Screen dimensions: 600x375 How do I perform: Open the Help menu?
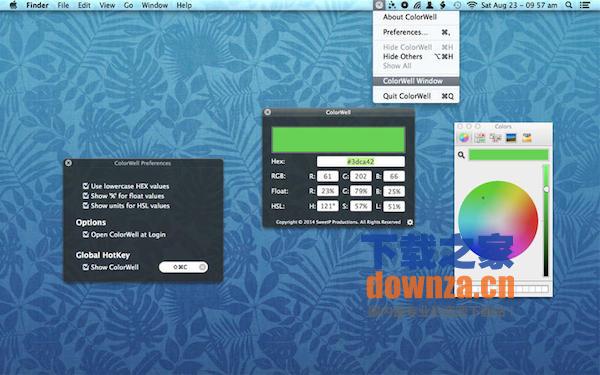pyautogui.click(x=184, y=5)
